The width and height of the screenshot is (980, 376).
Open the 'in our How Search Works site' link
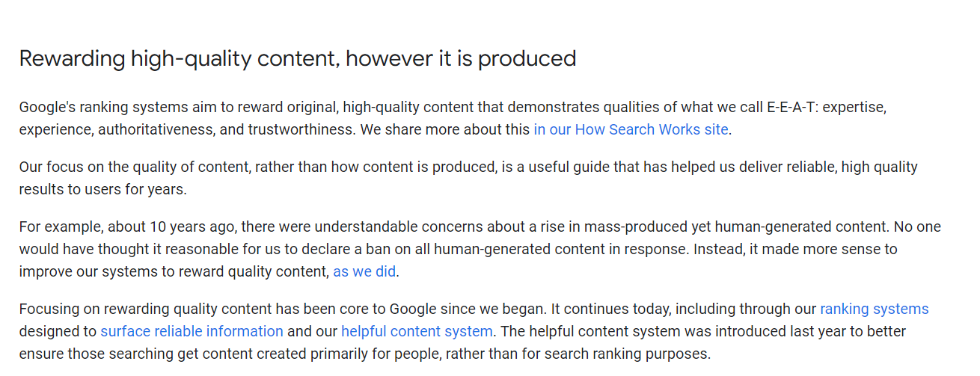pyautogui.click(x=631, y=129)
